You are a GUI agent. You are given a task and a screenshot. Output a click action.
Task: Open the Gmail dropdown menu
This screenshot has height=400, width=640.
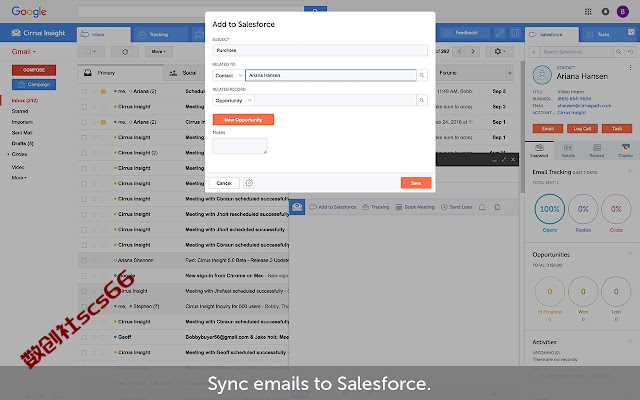pos(24,52)
